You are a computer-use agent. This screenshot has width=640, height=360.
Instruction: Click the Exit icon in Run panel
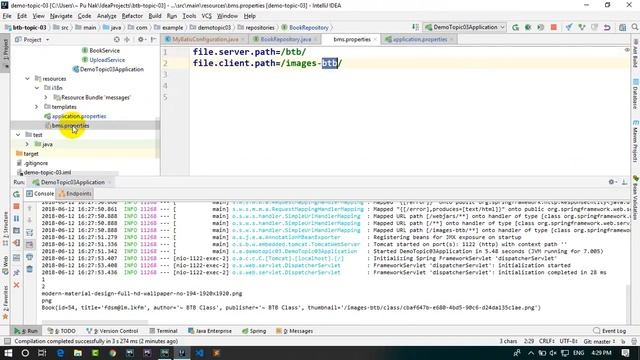pos(16,243)
